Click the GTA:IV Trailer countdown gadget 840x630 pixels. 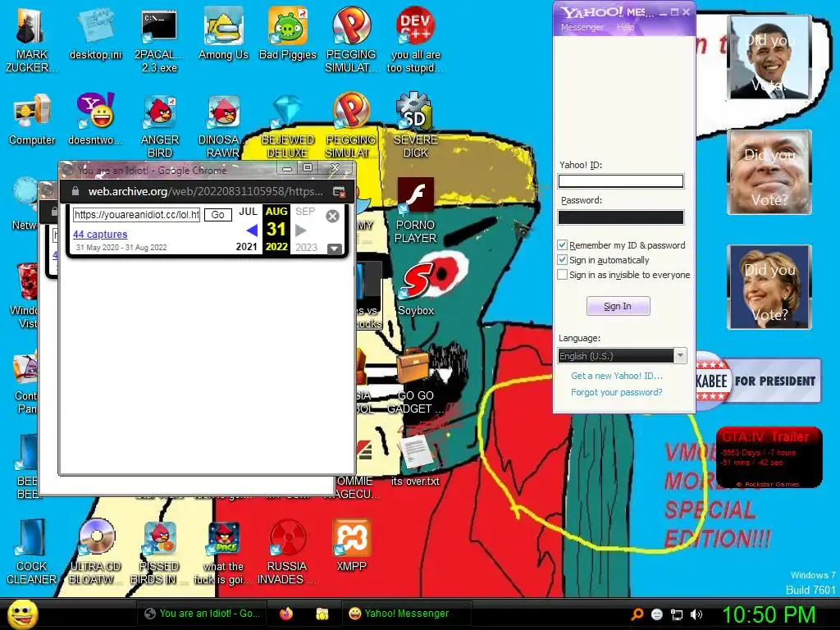(x=769, y=457)
